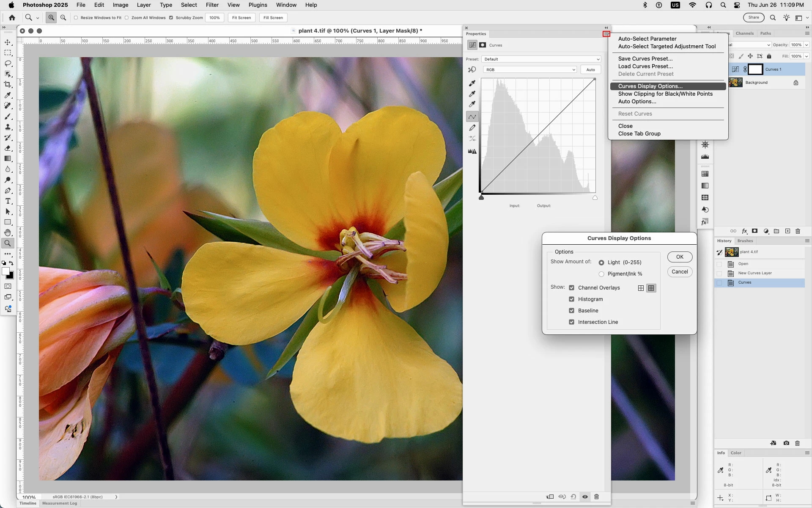
Task: Click the black point slider under curve
Action: 481,198
